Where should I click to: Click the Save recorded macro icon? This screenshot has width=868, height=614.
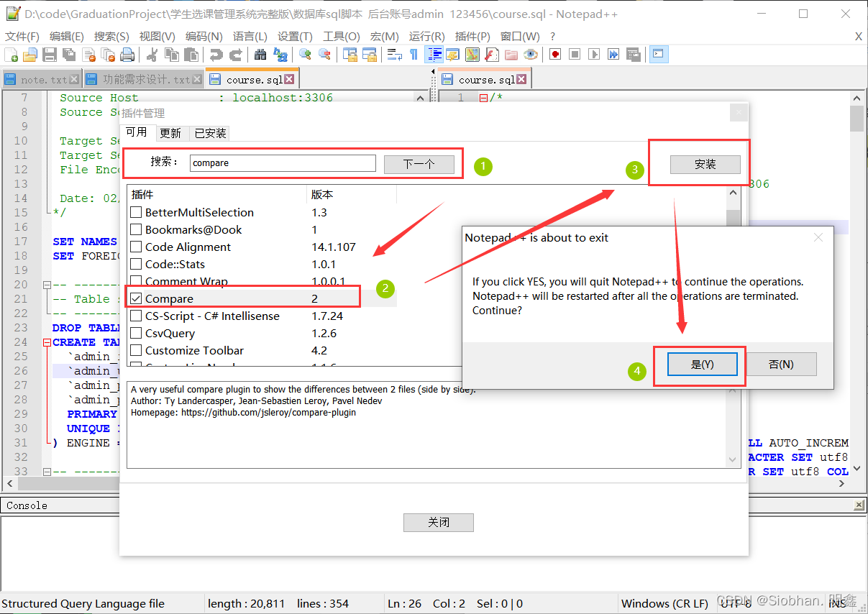pyautogui.click(x=633, y=55)
